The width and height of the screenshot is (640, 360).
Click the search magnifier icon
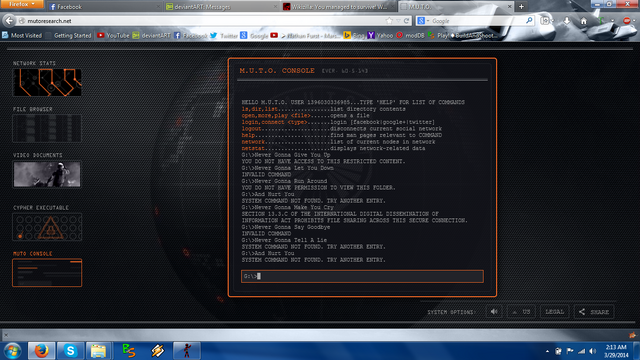coord(529,20)
